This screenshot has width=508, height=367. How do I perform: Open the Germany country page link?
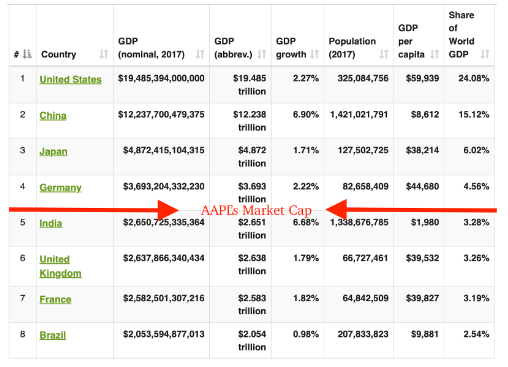60,188
